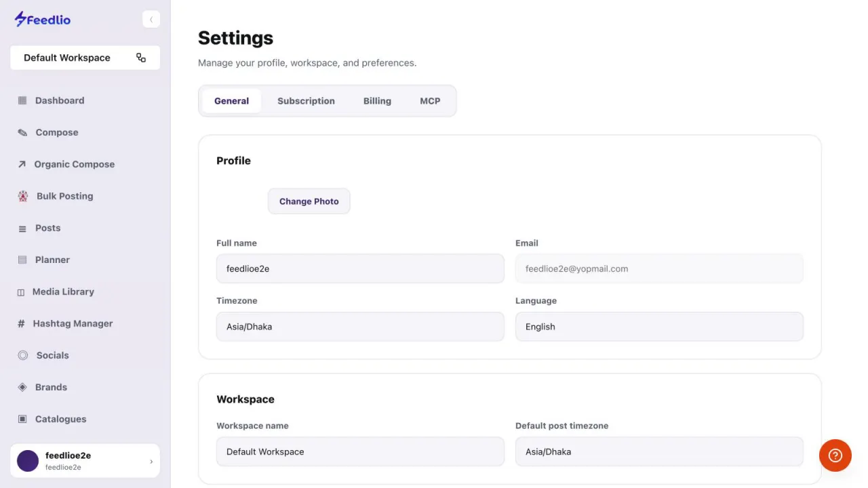The width and height of the screenshot is (868, 488).
Task: Expand the user menu chevron
Action: [151, 462]
